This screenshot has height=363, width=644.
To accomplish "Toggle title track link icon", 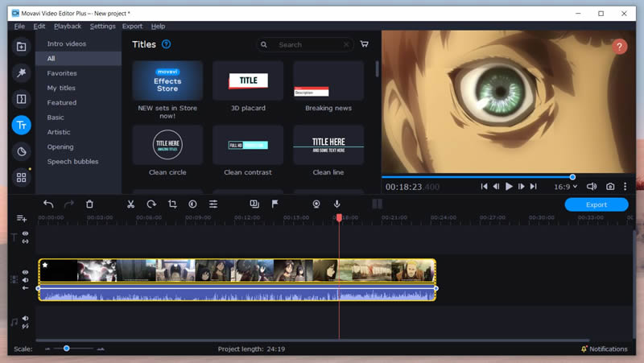I will tap(26, 241).
